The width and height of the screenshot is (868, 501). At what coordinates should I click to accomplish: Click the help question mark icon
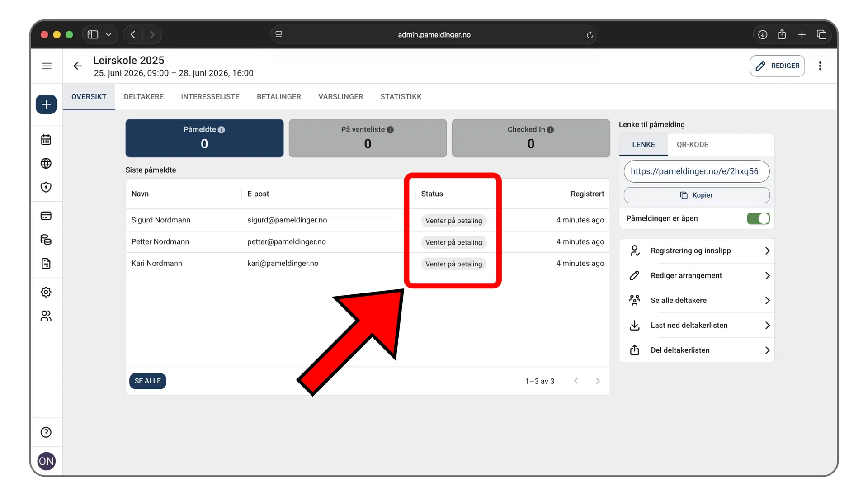click(46, 432)
